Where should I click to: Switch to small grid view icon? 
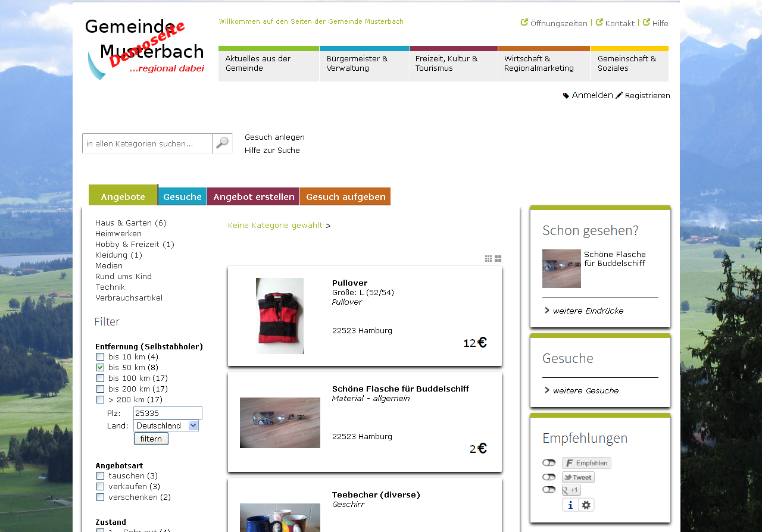488,259
